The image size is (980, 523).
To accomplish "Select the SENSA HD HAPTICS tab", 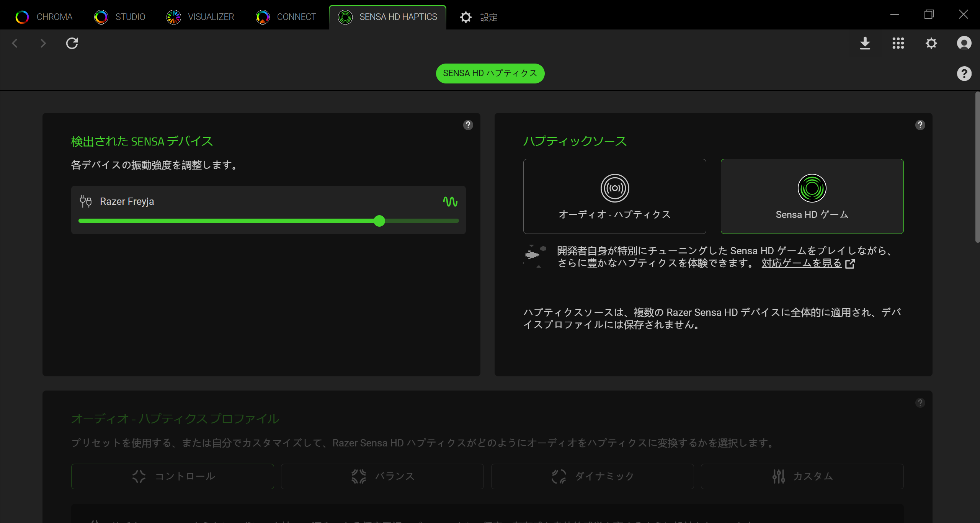I will [387, 17].
